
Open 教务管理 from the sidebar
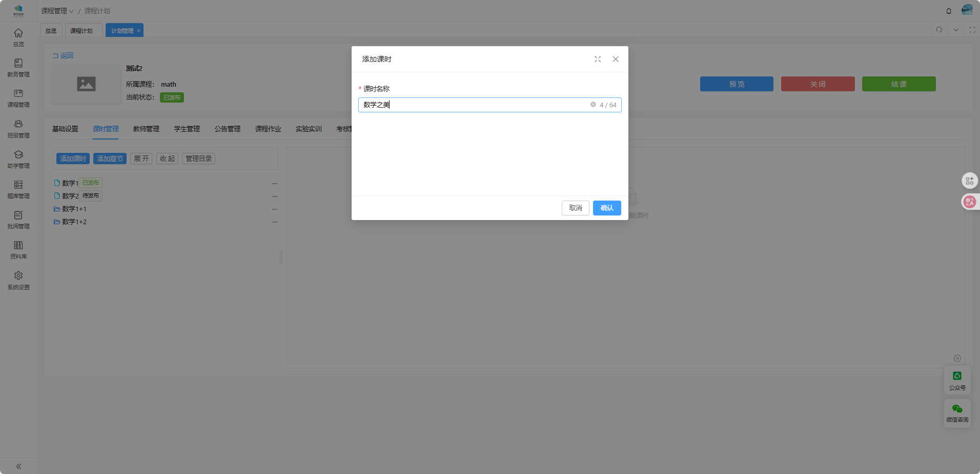[x=18, y=68]
